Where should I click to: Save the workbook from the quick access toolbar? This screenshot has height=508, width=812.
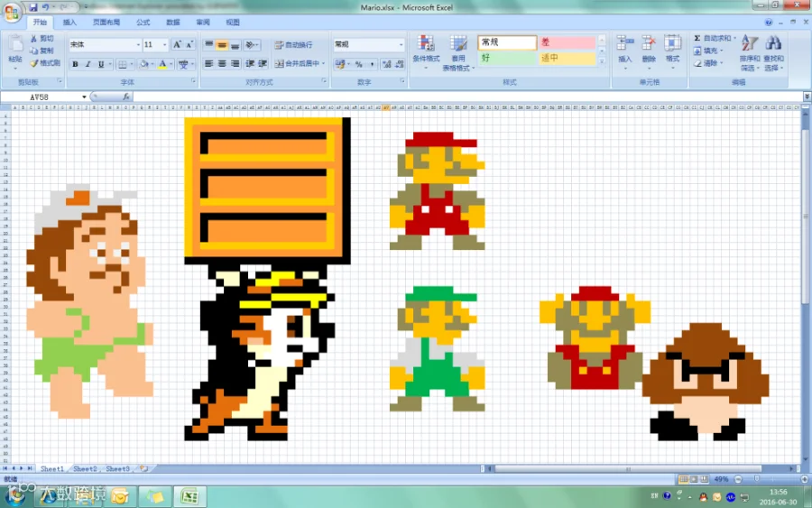[x=33, y=7]
